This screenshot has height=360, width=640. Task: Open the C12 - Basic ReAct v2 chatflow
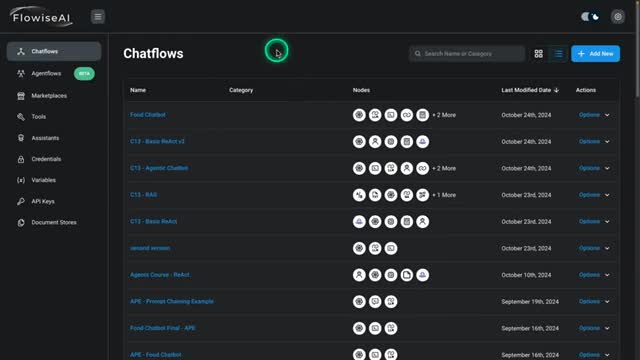point(157,141)
